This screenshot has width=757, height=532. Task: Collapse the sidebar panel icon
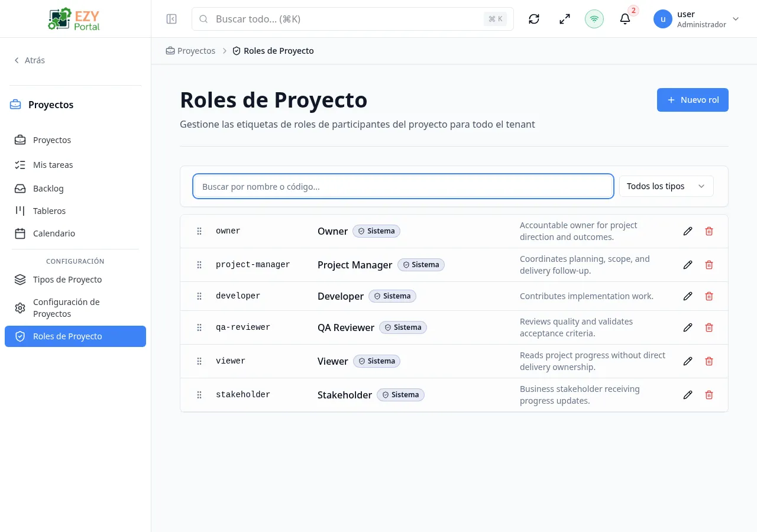point(172,19)
